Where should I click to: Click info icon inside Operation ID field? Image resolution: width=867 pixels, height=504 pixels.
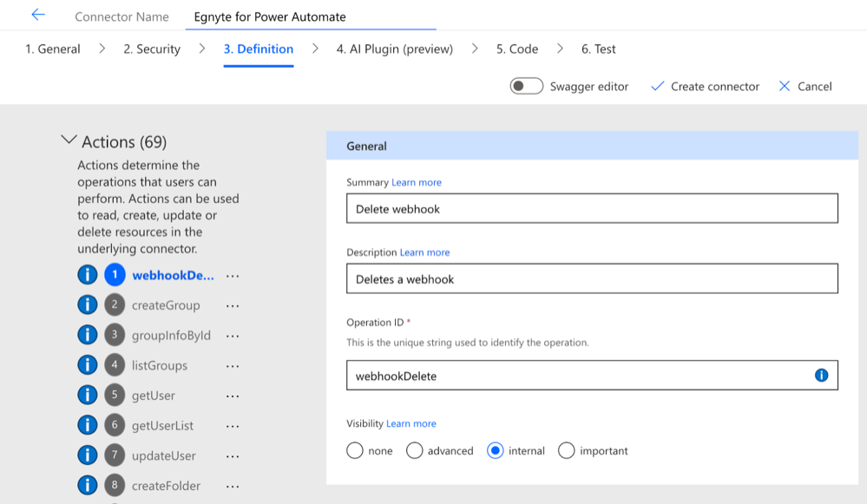[x=822, y=376]
